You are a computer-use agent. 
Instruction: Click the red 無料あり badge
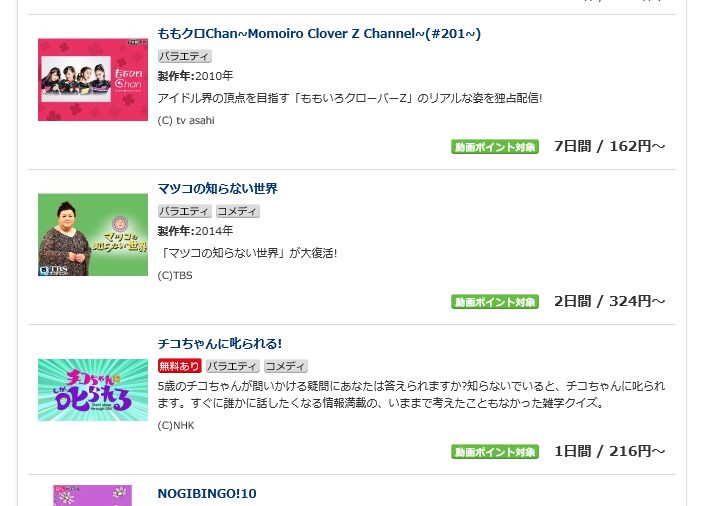(x=179, y=366)
